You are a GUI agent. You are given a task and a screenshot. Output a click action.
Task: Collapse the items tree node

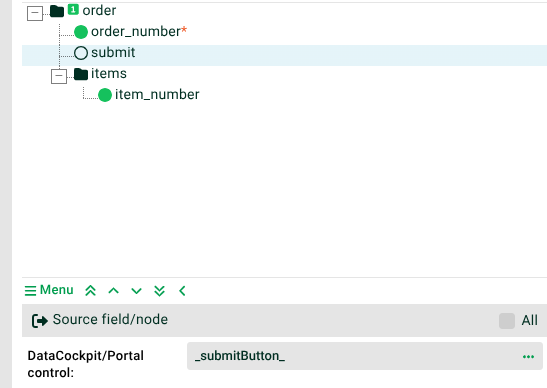(59, 76)
